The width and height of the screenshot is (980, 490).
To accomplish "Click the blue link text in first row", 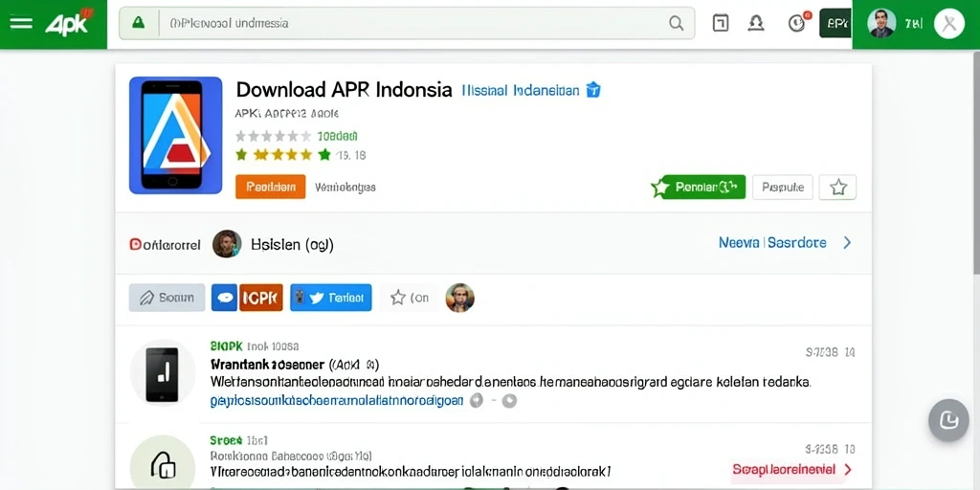I will 337,401.
